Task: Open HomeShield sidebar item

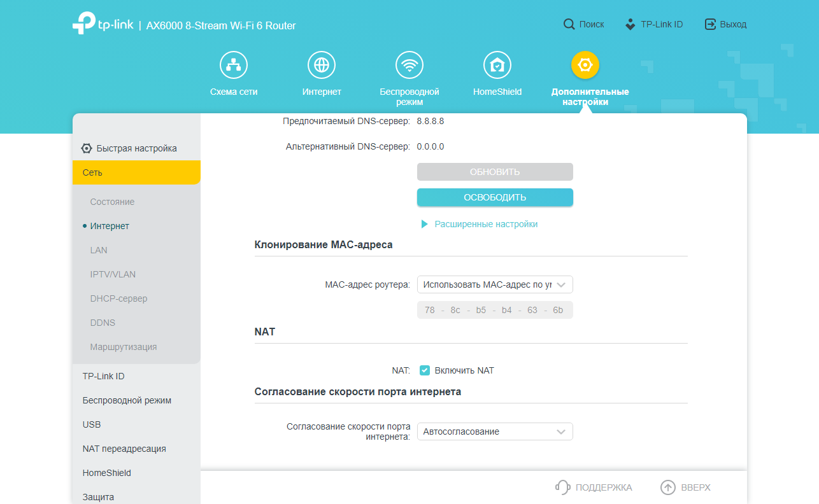Action: click(x=106, y=473)
